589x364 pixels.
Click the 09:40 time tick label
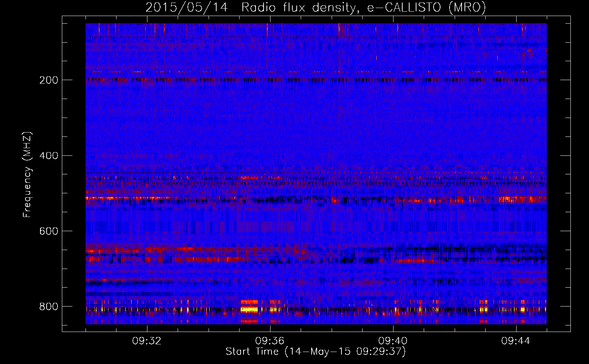point(393,341)
